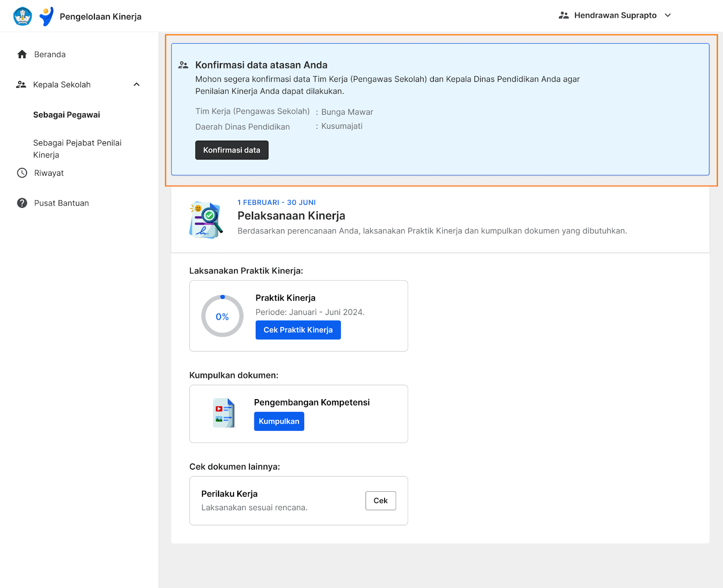Click the value Bunga Mawar
Viewport: 723px width, 588px height.
(x=347, y=112)
